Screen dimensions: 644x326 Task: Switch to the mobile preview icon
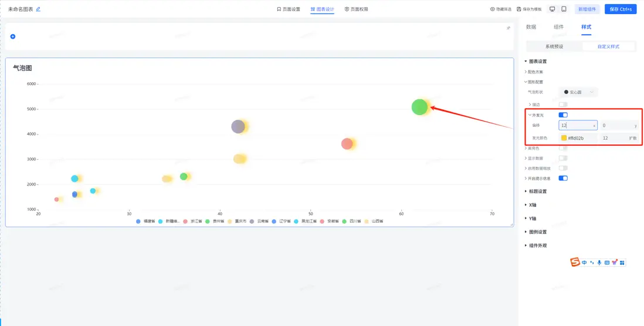(564, 9)
